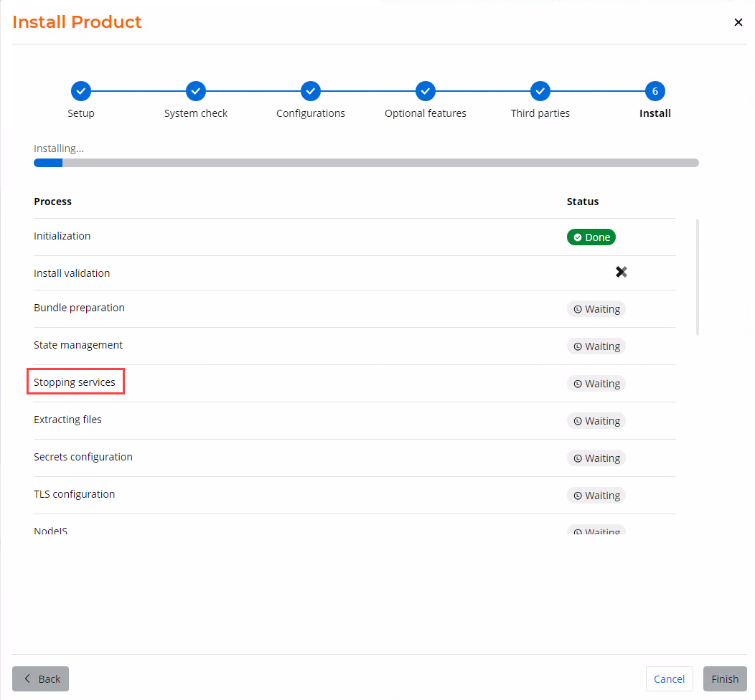Click the System check step circle
This screenshot has width=755, height=700.
pos(196,91)
